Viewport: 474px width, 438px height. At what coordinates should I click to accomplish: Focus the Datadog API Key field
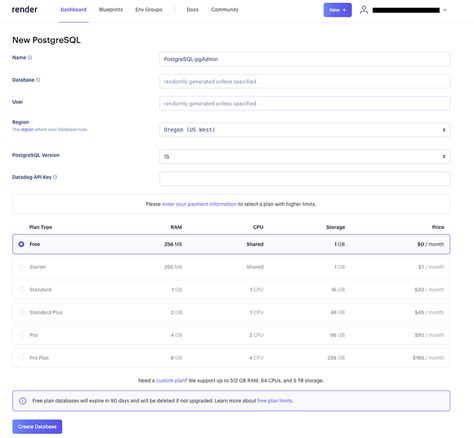(304, 178)
